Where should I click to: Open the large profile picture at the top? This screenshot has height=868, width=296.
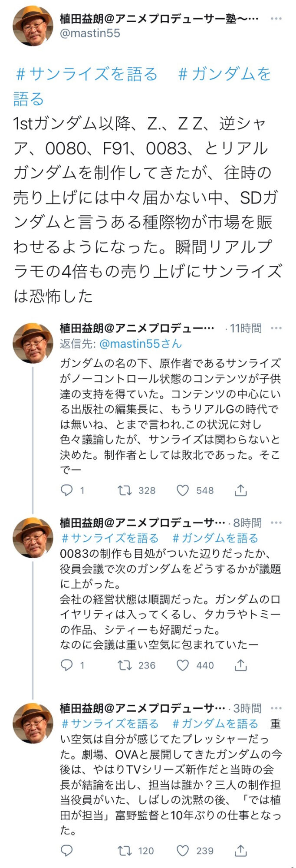click(33, 26)
